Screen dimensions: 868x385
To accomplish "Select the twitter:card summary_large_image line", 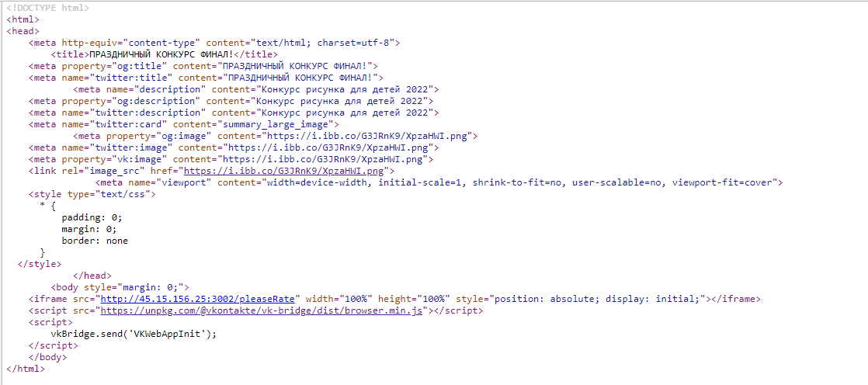I will [x=184, y=124].
